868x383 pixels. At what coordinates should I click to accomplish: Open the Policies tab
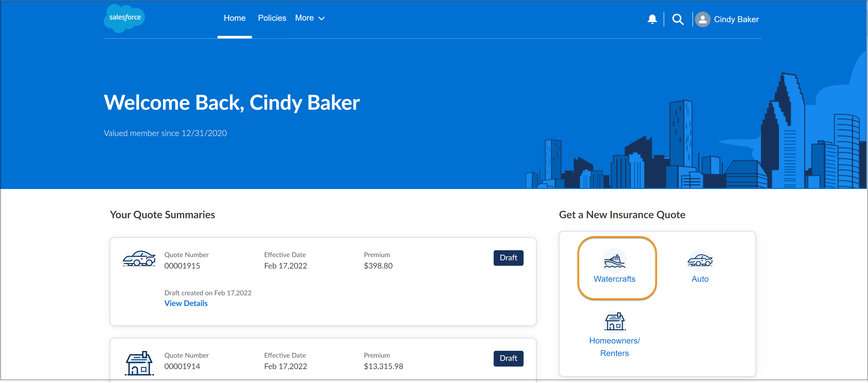pyautogui.click(x=272, y=18)
